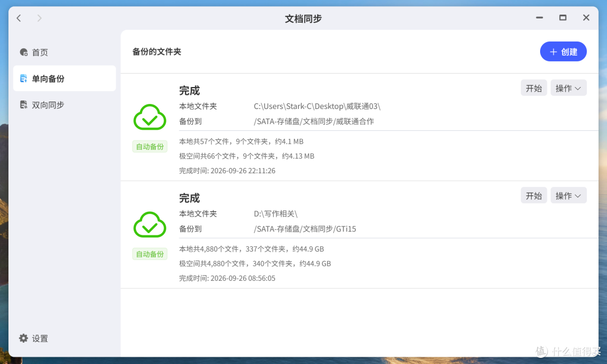This screenshot has height=364, width=607.
Task: Click text 本地共57个文件，9个文件夹
Action: point(223,142)
